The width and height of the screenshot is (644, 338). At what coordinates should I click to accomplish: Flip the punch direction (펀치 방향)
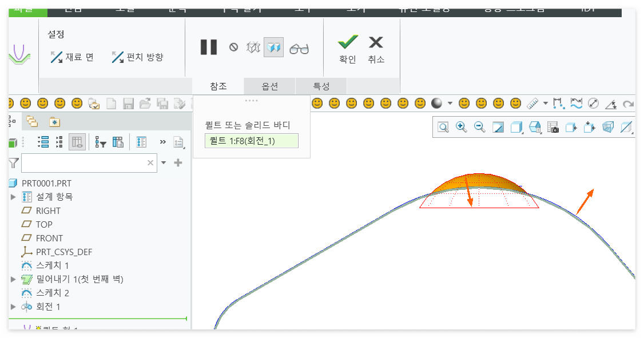click(x=138, y=57)
